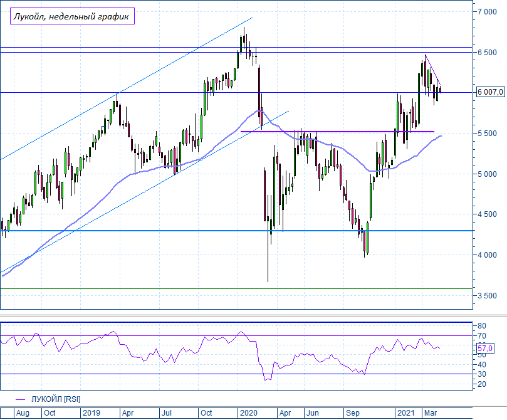The width and height of the screenshot is (507, 420).
Task: Select the purple horizontal level near 5 500
Action: [x=338, y=132]
